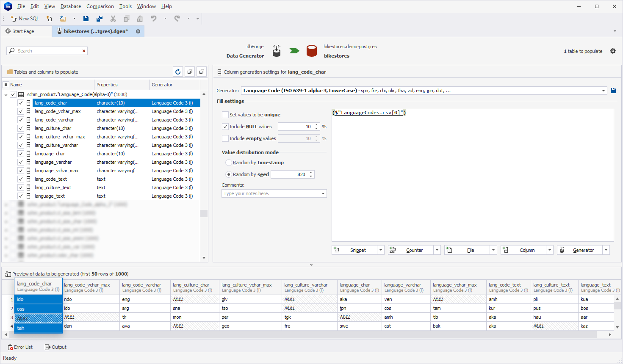Open the Error List panel
Screen dimensions: 623x364
(20, 347)
